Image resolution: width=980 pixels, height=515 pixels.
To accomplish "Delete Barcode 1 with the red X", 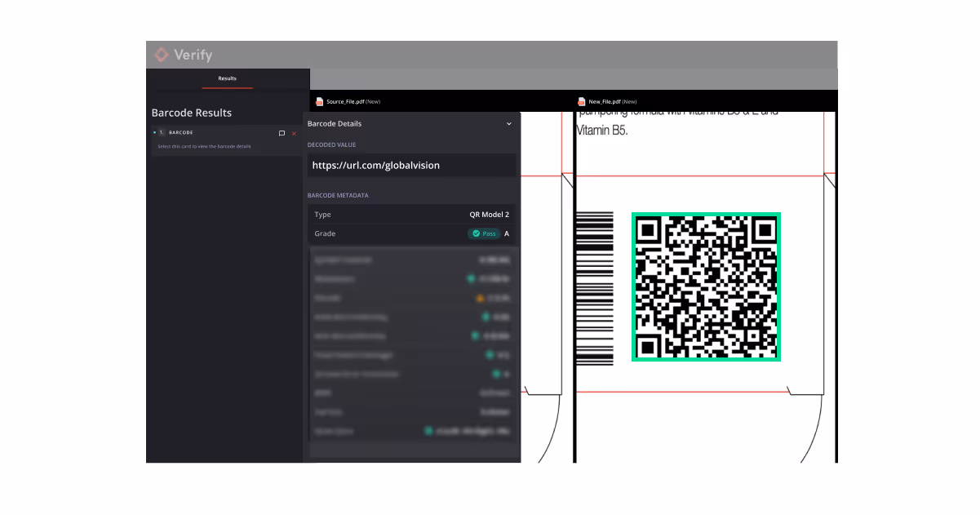I will click(x=294, y=133).
